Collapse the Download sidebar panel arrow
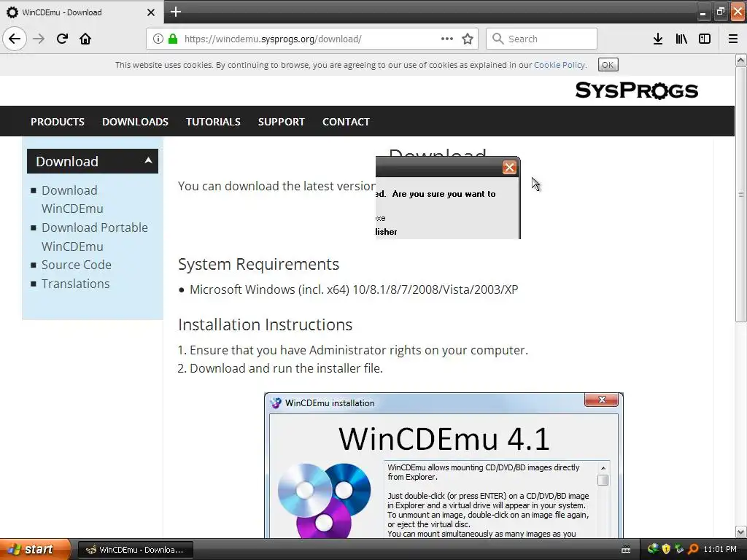The width and height of the screenshot is (747, 560). click(x=148, y=160)
